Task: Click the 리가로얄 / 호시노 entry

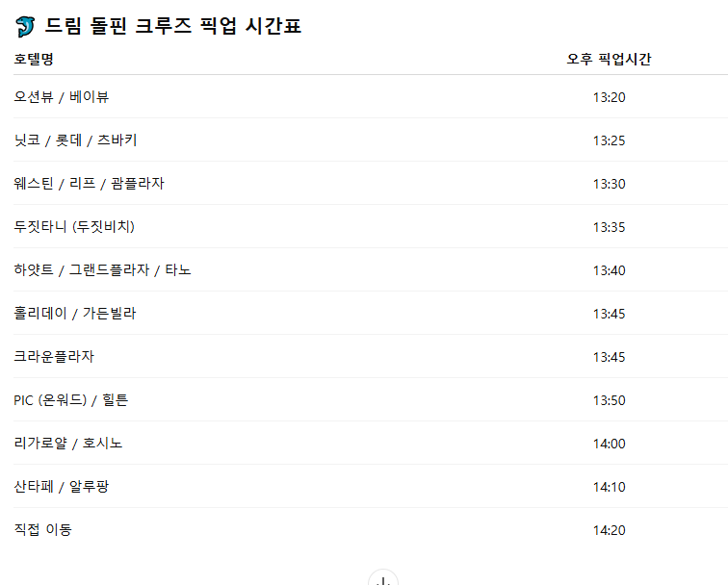Action: point(68,444)
